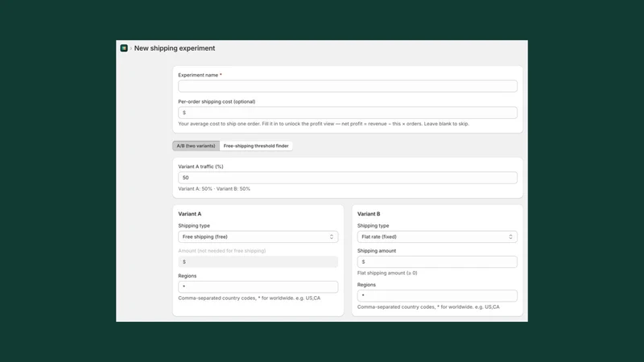Click 'Flat shipping amount (≥ 0)' helper text

tap(387, 273)
